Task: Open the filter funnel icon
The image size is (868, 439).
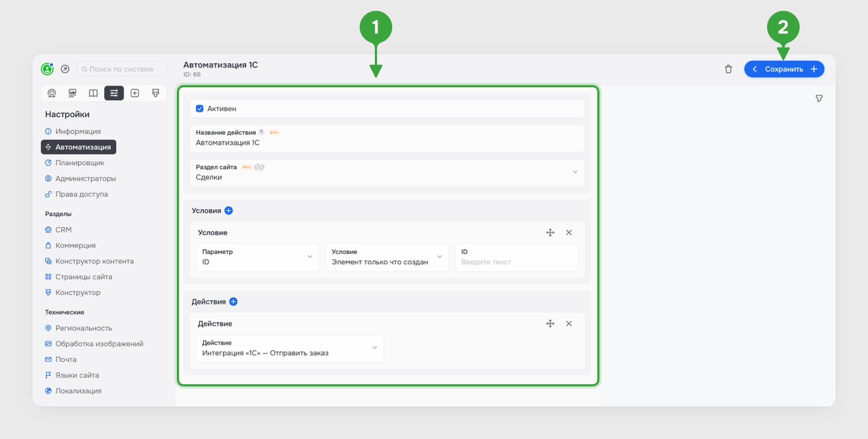Action: pos(819,99)
